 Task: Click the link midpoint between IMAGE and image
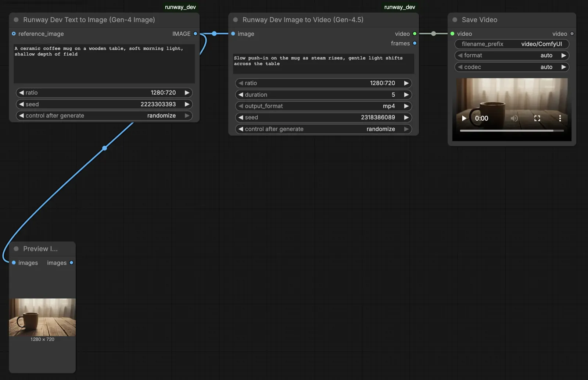tap(214, 33)
